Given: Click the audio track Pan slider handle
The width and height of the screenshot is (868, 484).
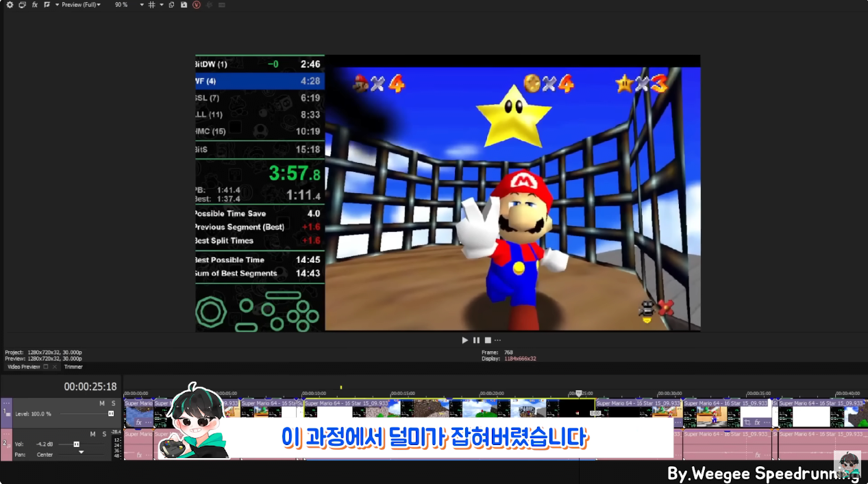Looking at the screenshot, I should 81,452.
